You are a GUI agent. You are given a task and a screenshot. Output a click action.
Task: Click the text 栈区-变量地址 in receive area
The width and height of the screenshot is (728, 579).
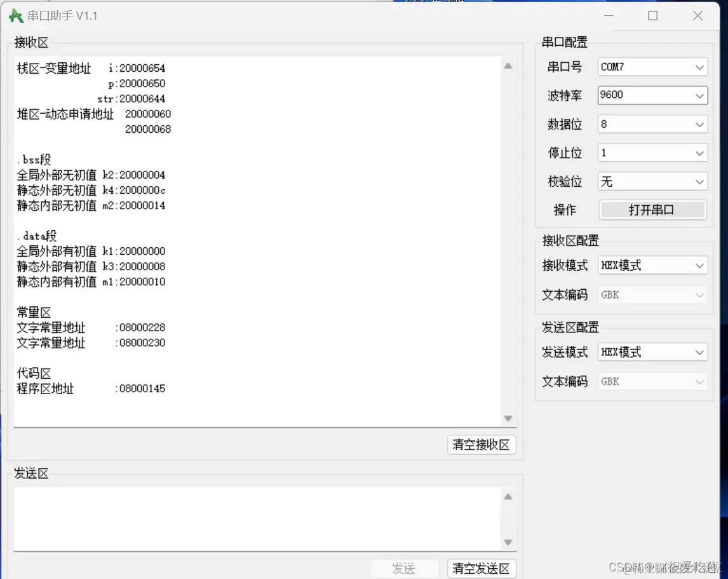pos(54,68)
